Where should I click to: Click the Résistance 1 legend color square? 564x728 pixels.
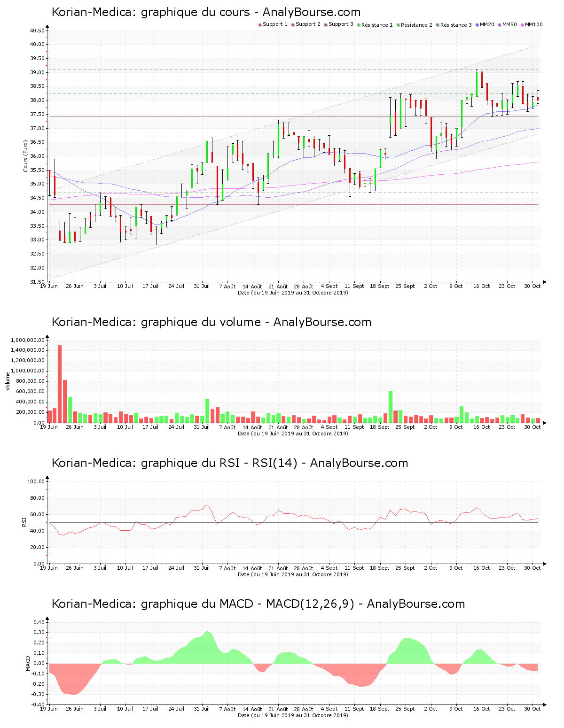pyautogui.click(x=359, y=25)
